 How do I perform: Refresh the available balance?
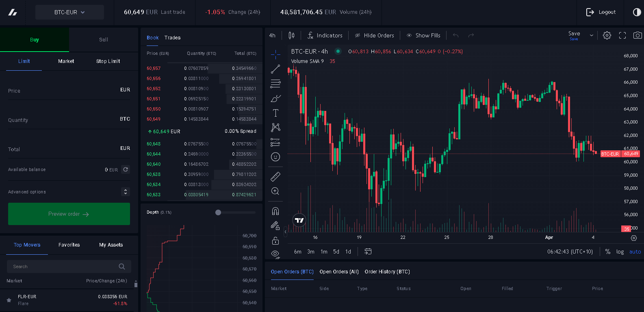click(126, 169)
